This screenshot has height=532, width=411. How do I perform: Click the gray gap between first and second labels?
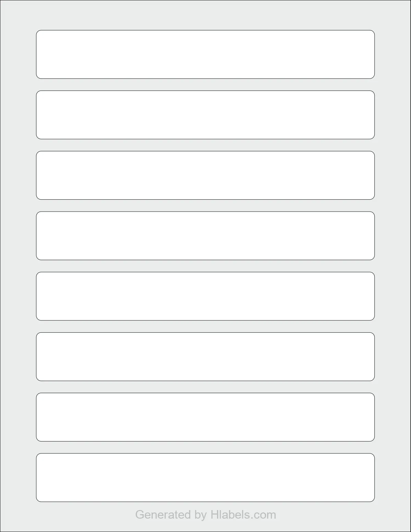205,85
